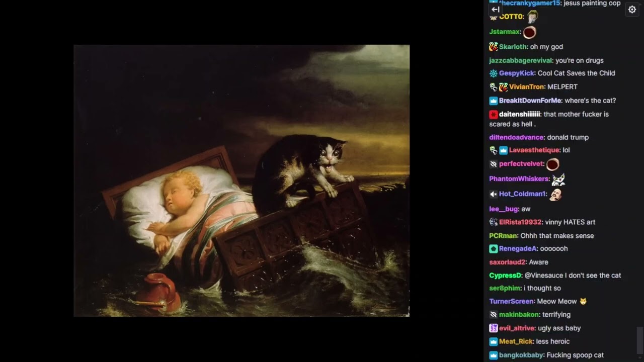Open chat settings gear icon

[632, 10]
